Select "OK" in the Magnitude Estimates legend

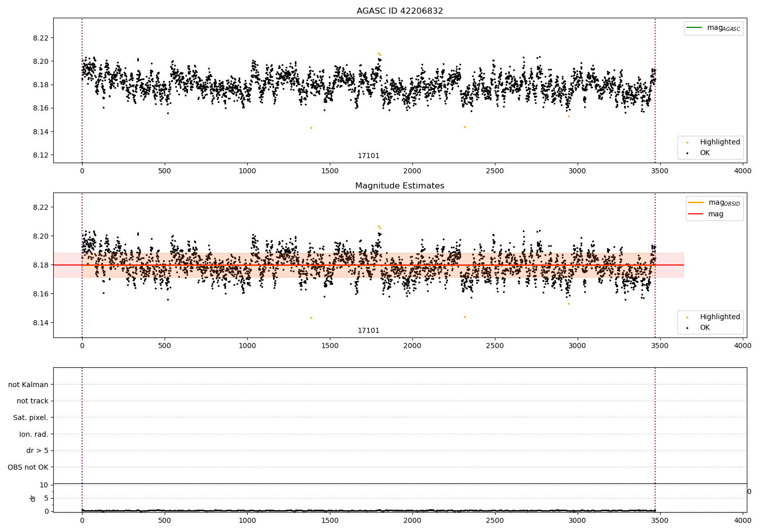(705, 328)
